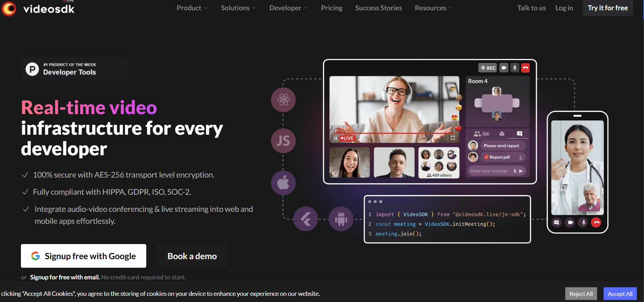Select the JS SDK circle icon
This screenshot has width=644, height=302.
point(283,141)
